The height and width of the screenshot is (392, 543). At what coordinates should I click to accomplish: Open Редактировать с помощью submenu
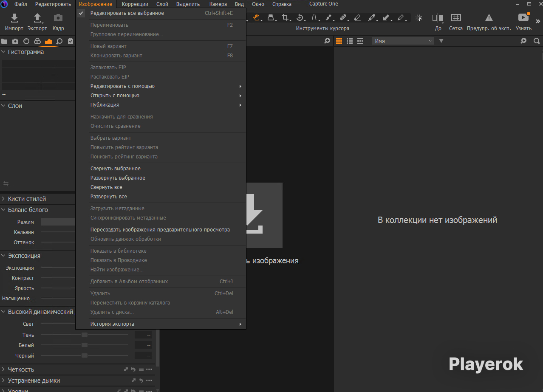(x=161, y=86)
